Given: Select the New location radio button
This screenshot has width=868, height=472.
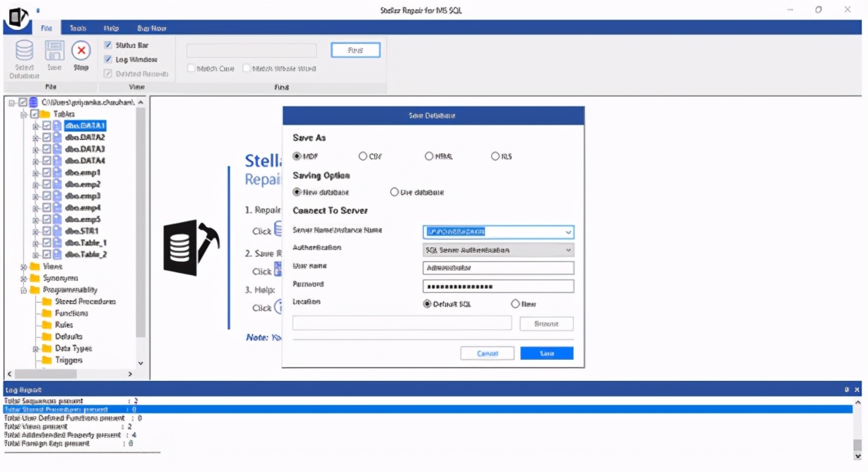Looking at the screenshot, I should (515, 304).
